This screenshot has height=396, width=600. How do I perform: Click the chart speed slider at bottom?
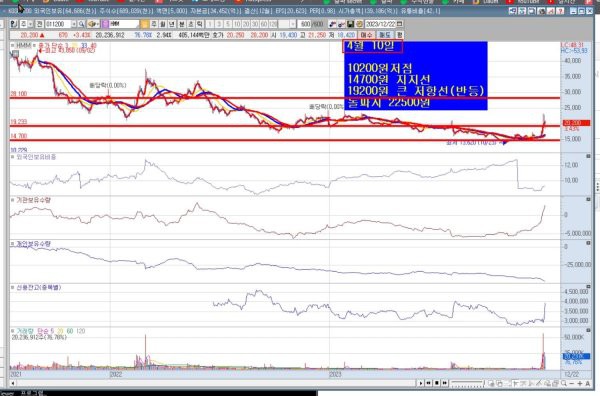pyautogui.click(x=468, y=383)
